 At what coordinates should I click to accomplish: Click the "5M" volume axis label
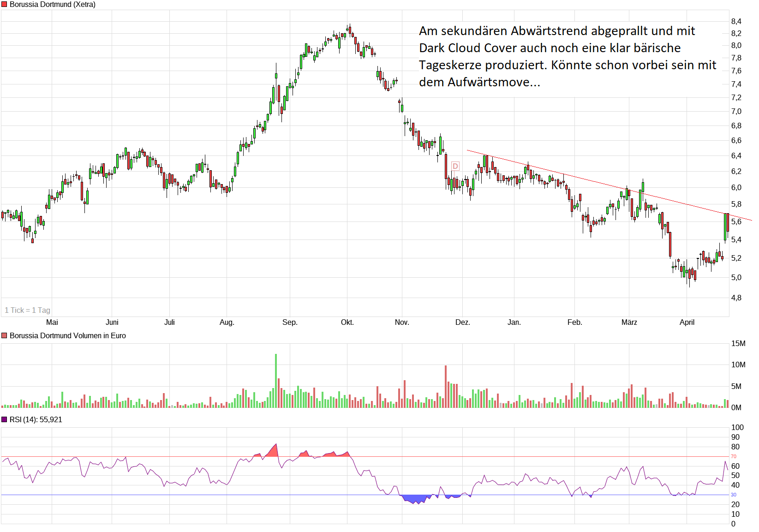736,387
